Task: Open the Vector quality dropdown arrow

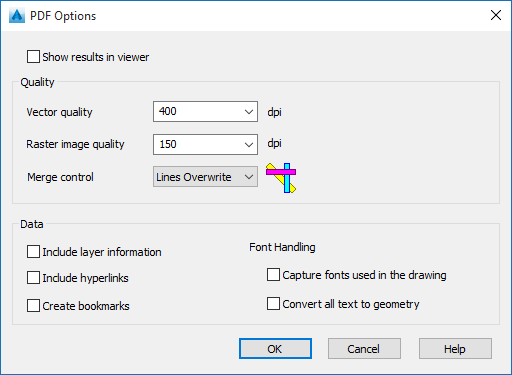Action: 249,112
